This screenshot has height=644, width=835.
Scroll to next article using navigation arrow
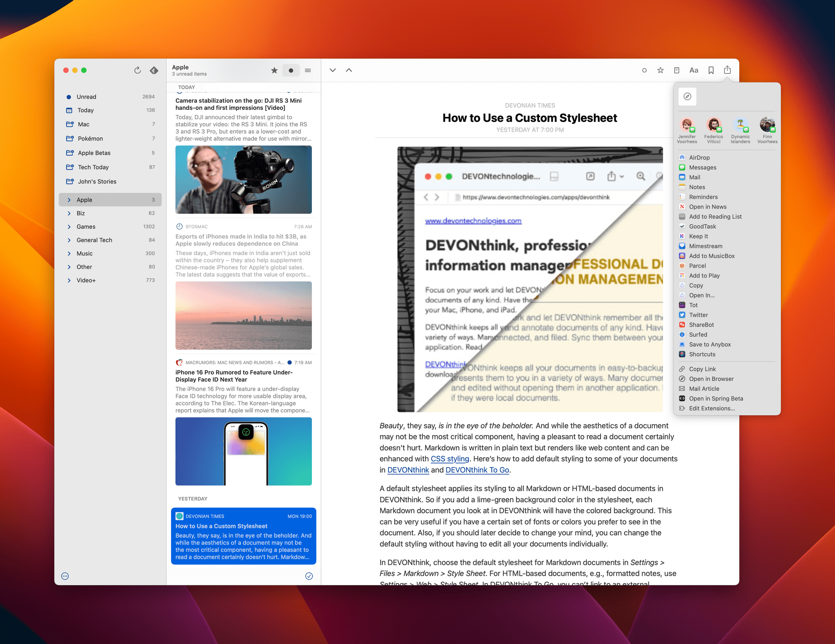pyautogui.click(x=333, y=70)
